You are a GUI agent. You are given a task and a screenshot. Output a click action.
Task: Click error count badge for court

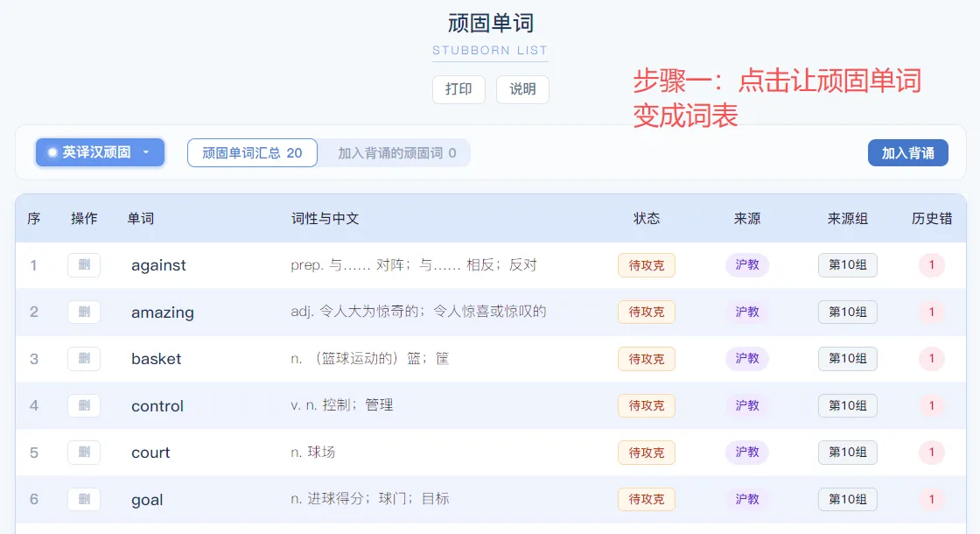(x=931, y=453)
